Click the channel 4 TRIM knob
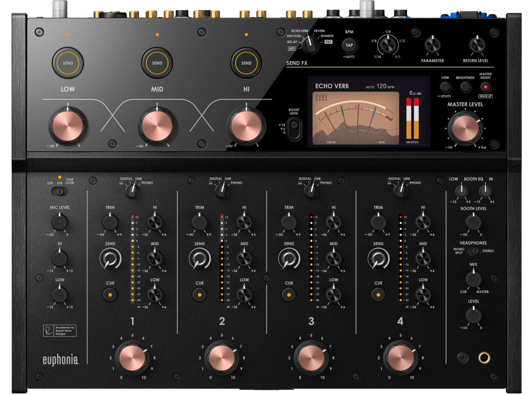 pos(378,223)
